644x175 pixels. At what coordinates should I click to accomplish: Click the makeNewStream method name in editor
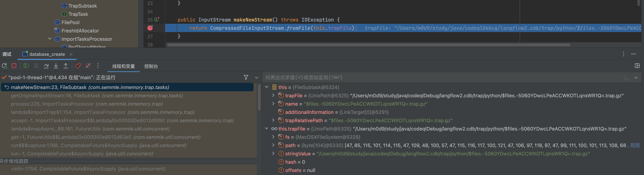coord(253,20)
